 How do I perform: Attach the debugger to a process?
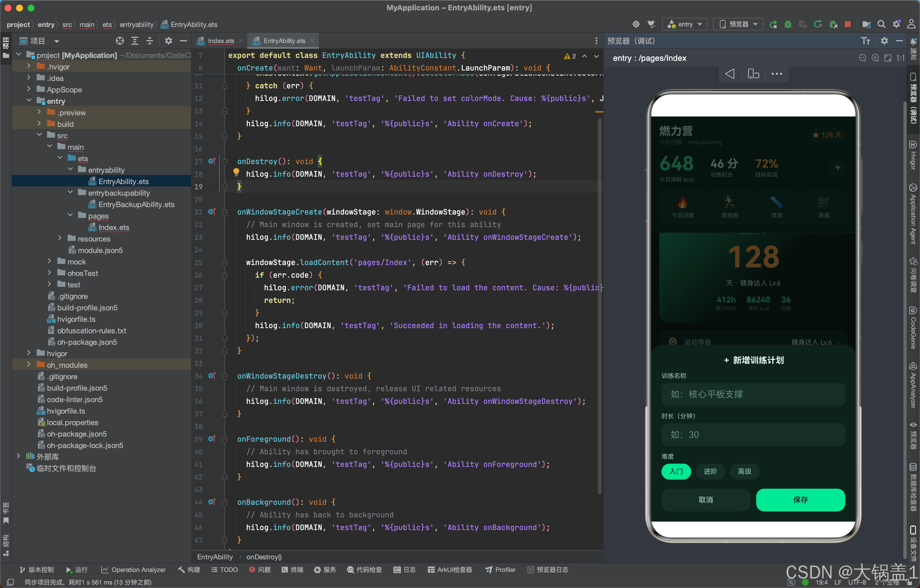[833, 24]
